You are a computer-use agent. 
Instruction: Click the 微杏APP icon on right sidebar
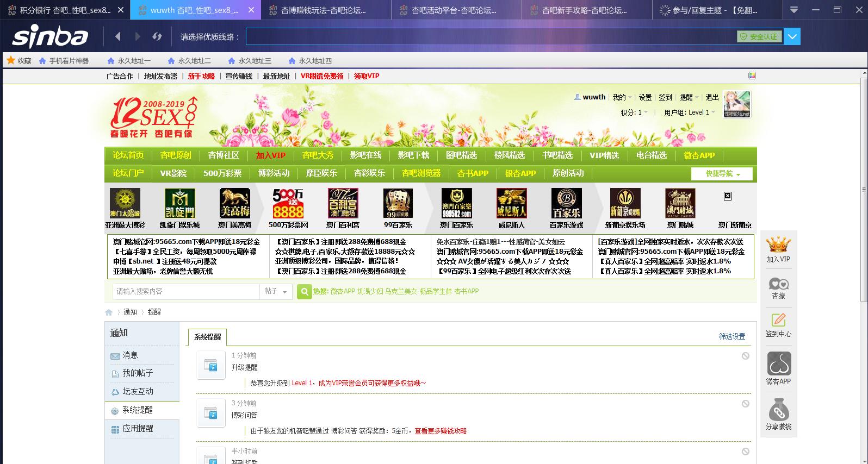[779, 363]
